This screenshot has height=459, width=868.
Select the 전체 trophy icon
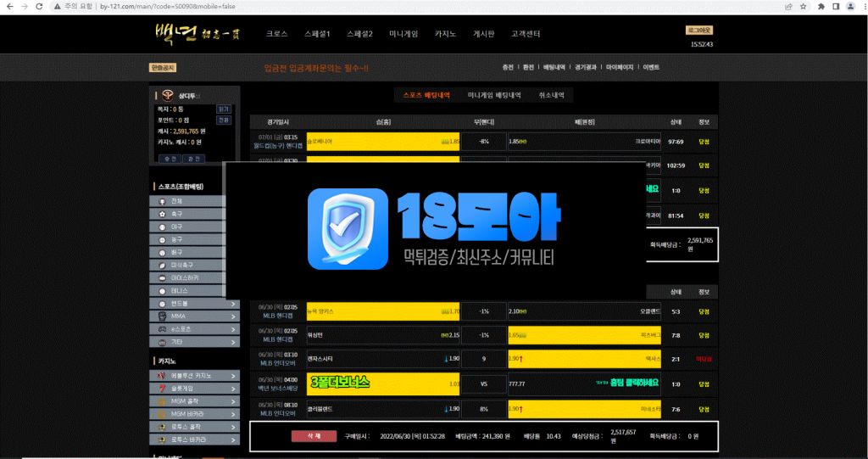click(x=162, y=201)
